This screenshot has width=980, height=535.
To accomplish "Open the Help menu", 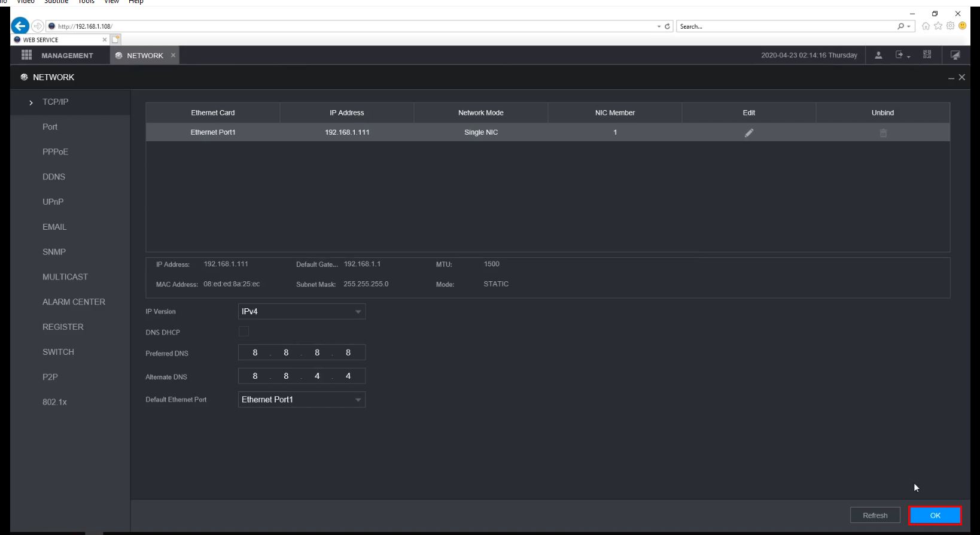I will coord(136,2).
